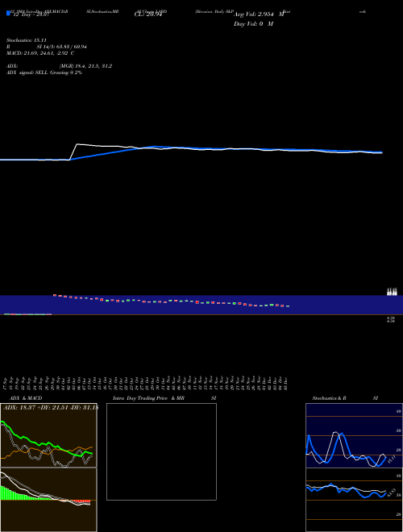Click inside the empty Intra Day chart box
This screenshot has height=532, width=403.
click(161, 451)
